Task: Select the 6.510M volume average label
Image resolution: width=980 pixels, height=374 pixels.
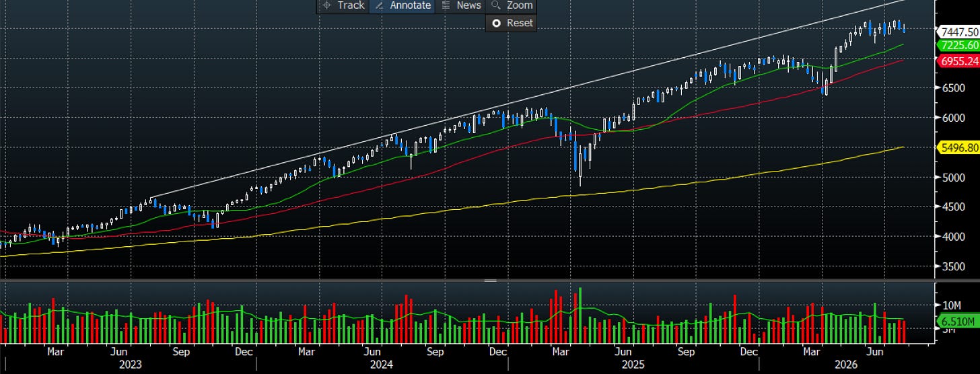Action: (958, 322)
